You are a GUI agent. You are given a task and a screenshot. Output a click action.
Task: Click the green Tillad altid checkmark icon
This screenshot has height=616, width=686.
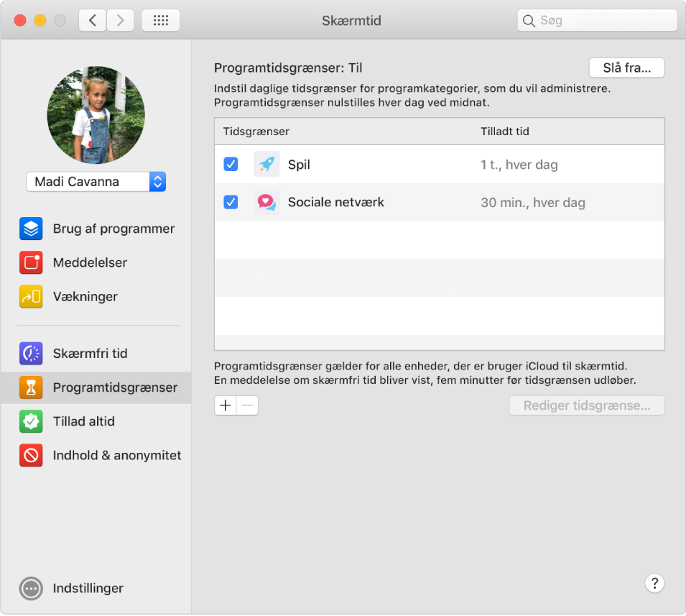point(31,422)
